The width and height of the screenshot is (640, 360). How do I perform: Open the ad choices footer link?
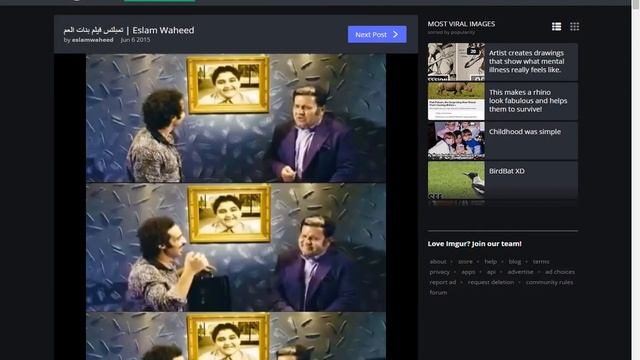tap(560, 272)
